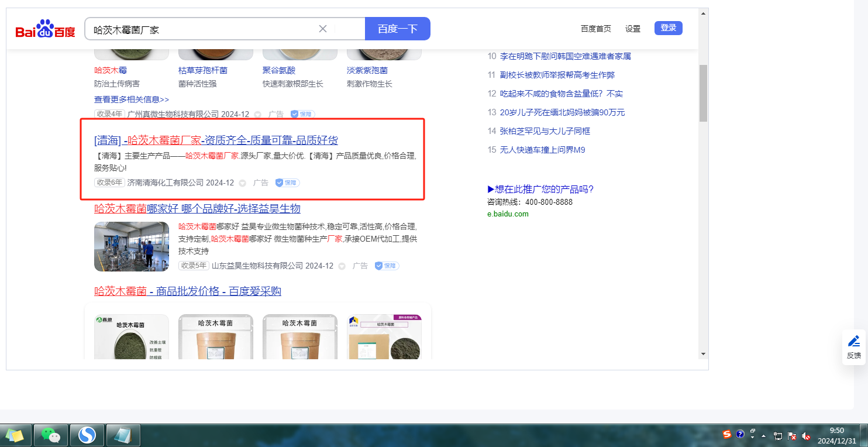The image size is (868, 447).
Task: Click the 保障 shield badge for 济南清海化工
Action: click(x=287, y=183)
